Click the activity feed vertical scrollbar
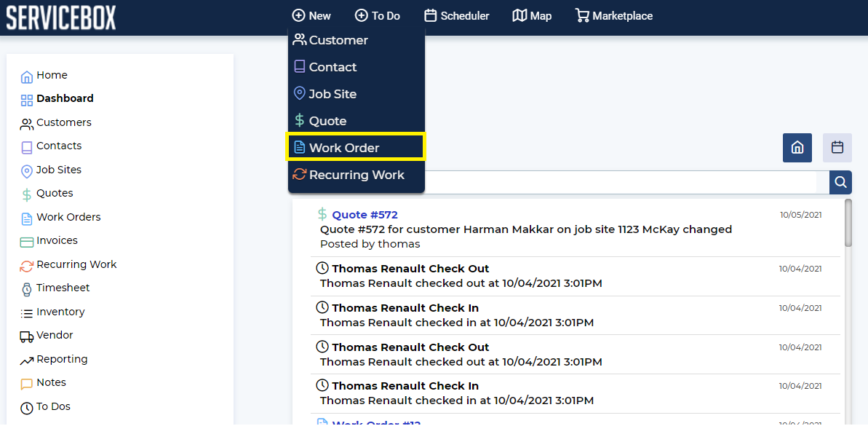Image resolution: width=868 pixels, height=426 pixels. pyautogui.click(x=848, y=224)
